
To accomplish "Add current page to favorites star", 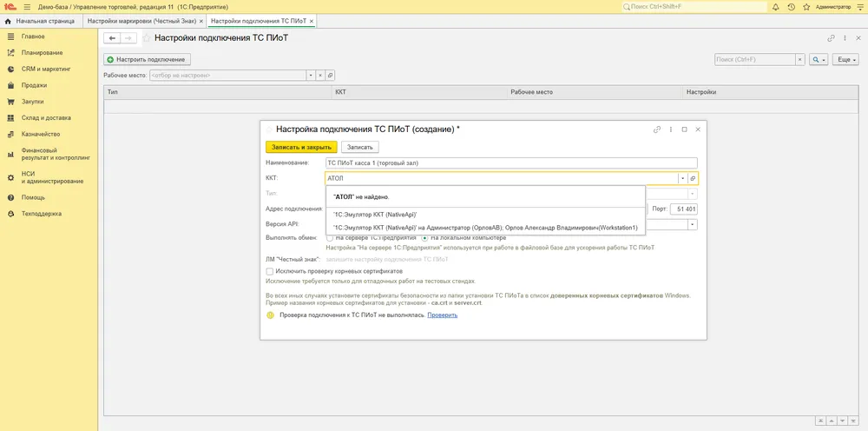I will [147, 38].
